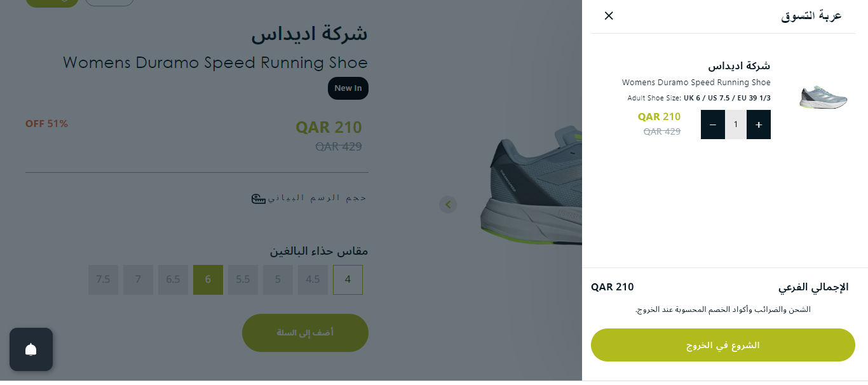
Task: Proceed to checkout with green button
Action: tap(722, 345)
